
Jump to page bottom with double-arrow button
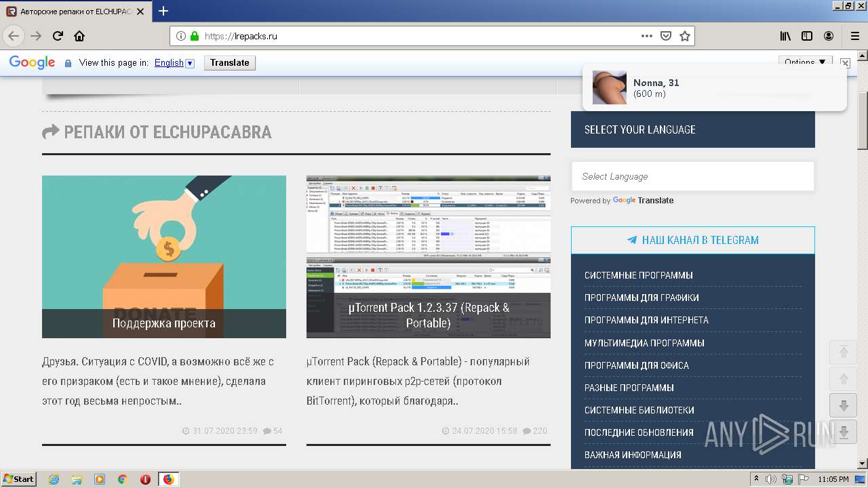pyautogui.click(x=844, y=432)
